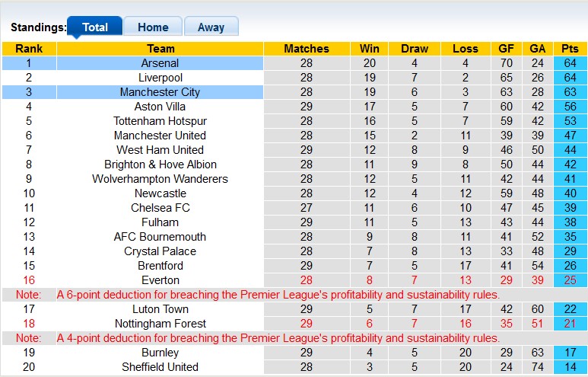This screenshot has height=377, width=588.
Task: Click Everton team name in red
Action: click(161, 280)
